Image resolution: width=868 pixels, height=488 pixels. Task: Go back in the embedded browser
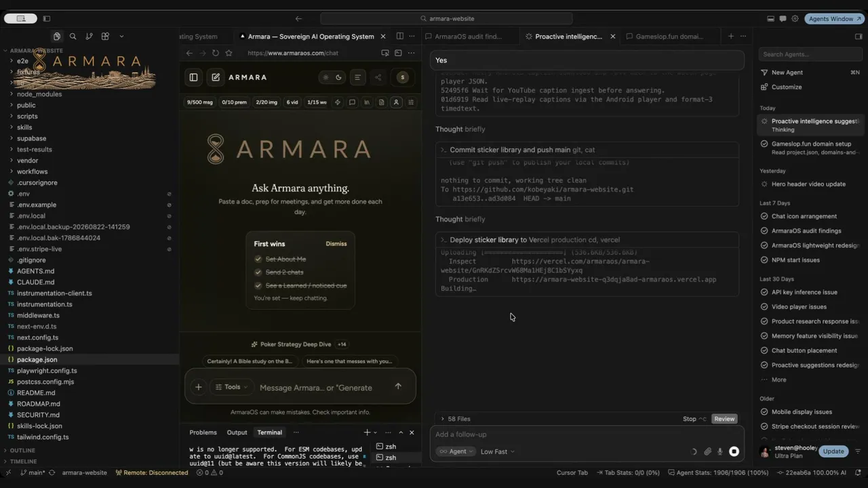pyautogui.click(x=189, y=53)
